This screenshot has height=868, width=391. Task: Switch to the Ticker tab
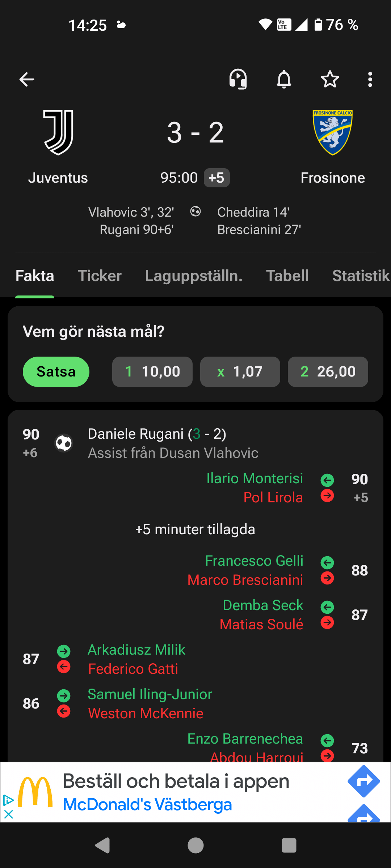coord(100,276)
